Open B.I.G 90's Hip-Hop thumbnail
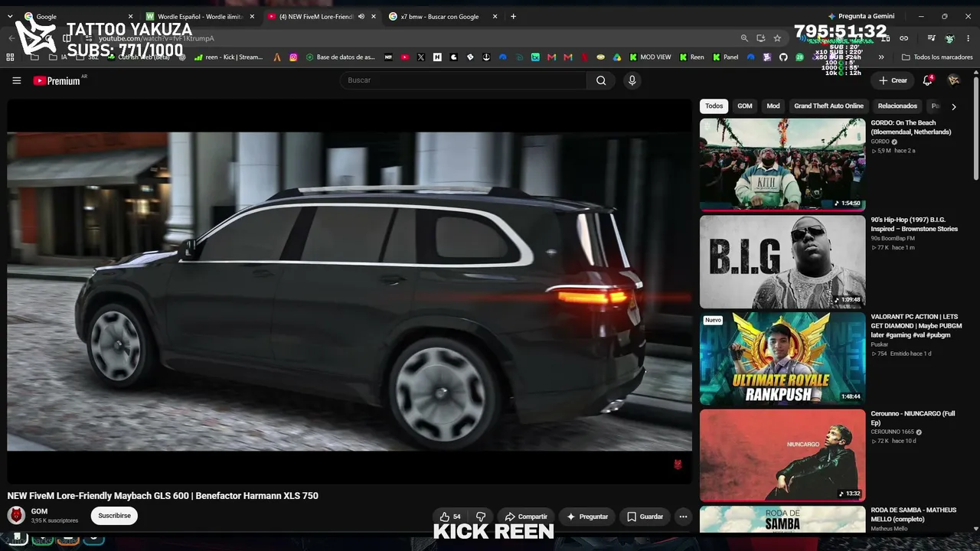Image resolution: width=980 pixels, height=551 pixels. pyautogui.click(x=782, y=262)
